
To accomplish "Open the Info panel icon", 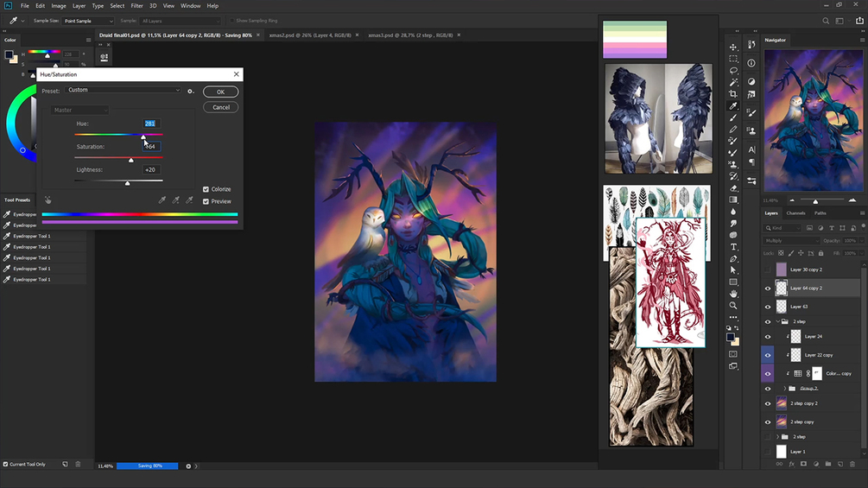I will coord(751,63).
